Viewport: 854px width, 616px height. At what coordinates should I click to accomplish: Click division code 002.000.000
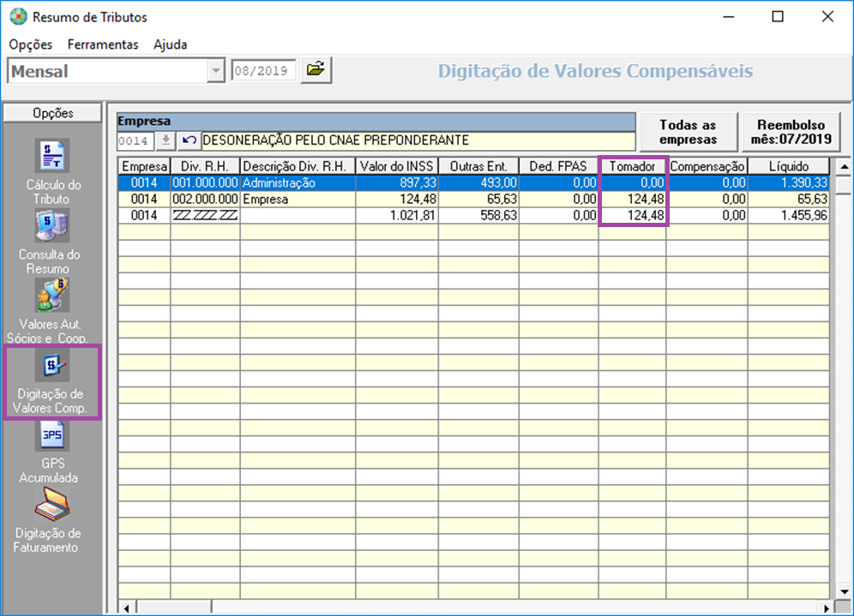click(x=205, y=199)
